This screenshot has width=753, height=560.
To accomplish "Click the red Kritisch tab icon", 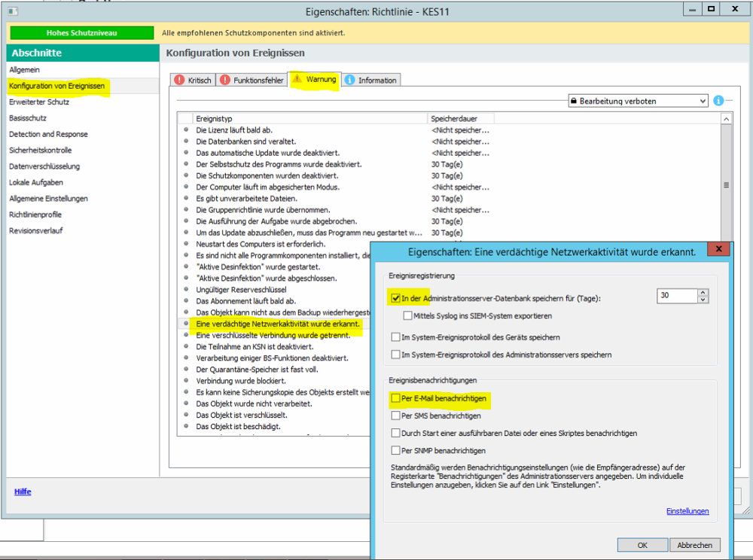I will point(179,81).
